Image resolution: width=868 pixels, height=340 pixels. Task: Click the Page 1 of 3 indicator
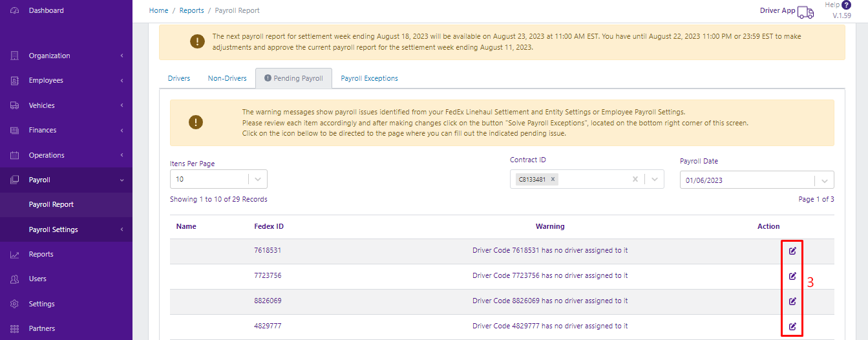pos(816,199)
